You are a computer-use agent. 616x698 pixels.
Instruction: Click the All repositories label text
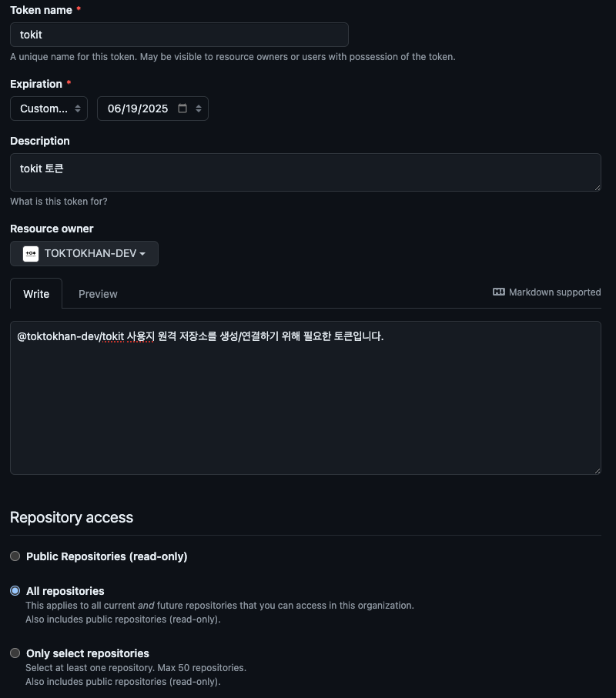pyautogui.click(x=65, y=591)
